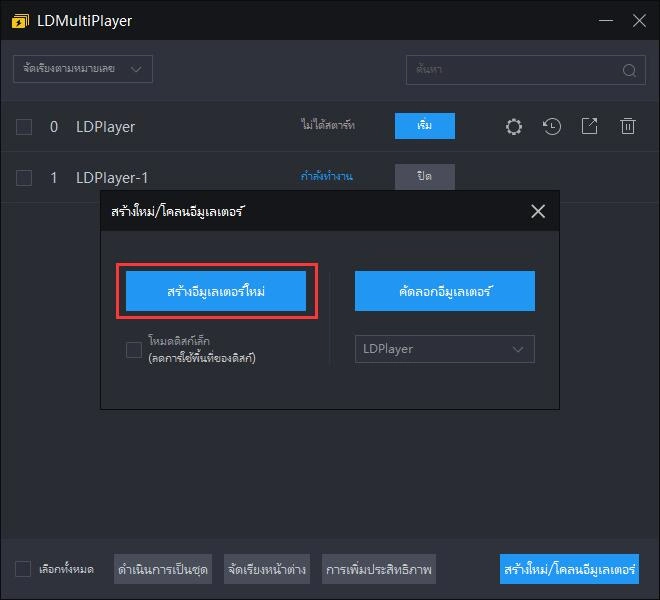Start the LDPlayer instance
Viewport: 660px width, 600px height.
[x=425, y=126]
